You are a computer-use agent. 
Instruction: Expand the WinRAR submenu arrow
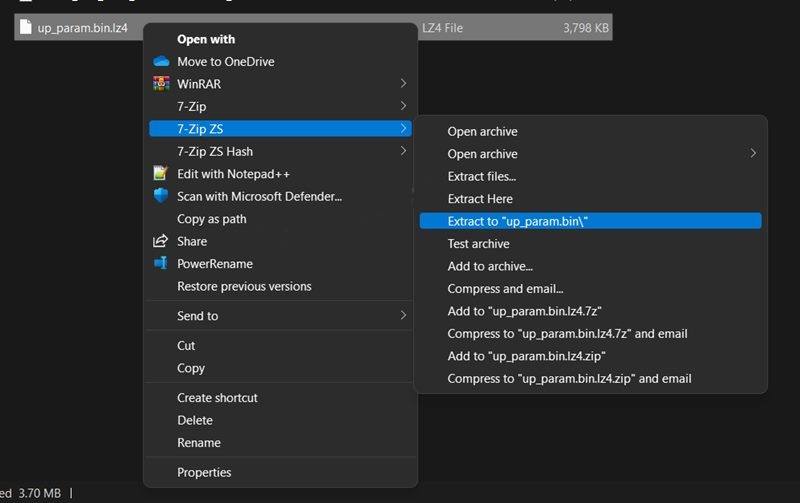point(403,83)
